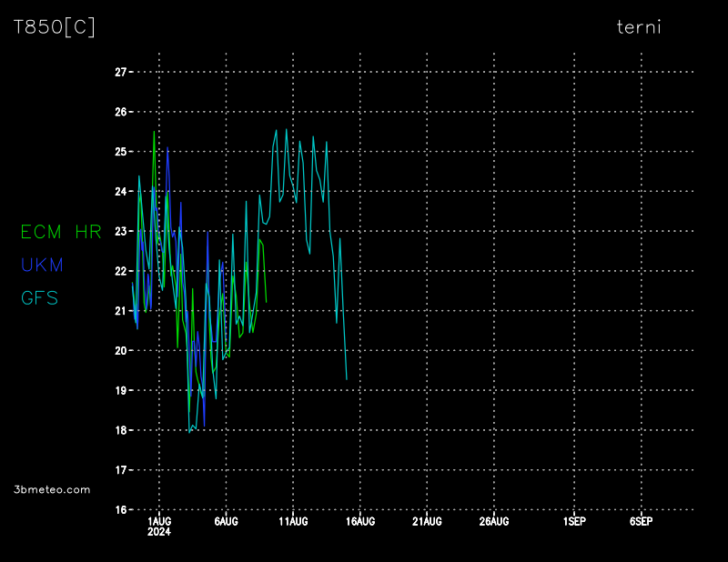Screen dimensions: 728x562
Task: Select the terni location label
Action: coord(639,27)
